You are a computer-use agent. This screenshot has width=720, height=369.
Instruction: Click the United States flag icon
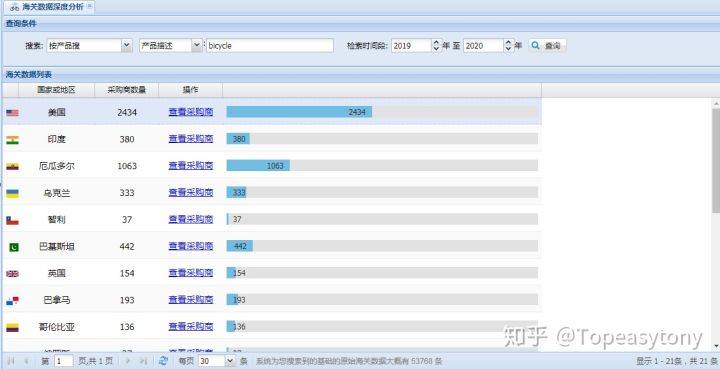click(12, 112)
